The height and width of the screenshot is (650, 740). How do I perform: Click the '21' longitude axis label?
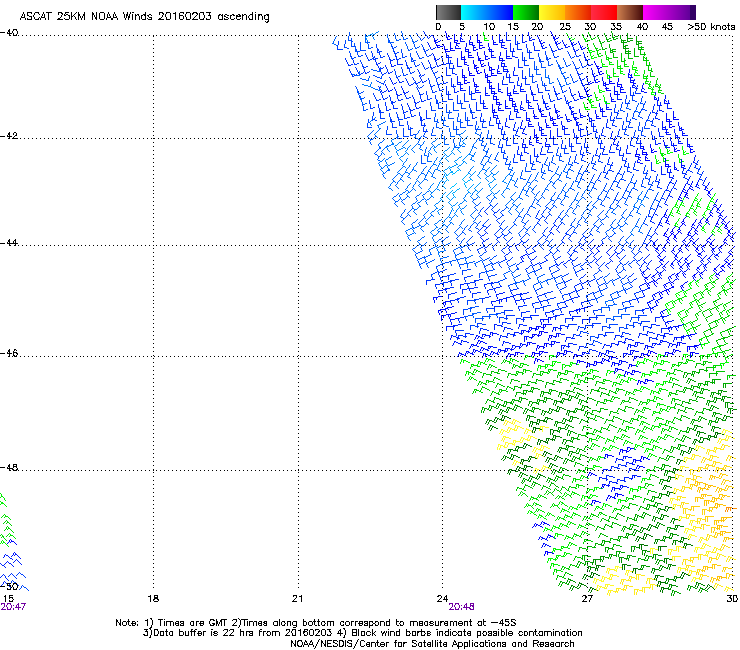[297, 599]
